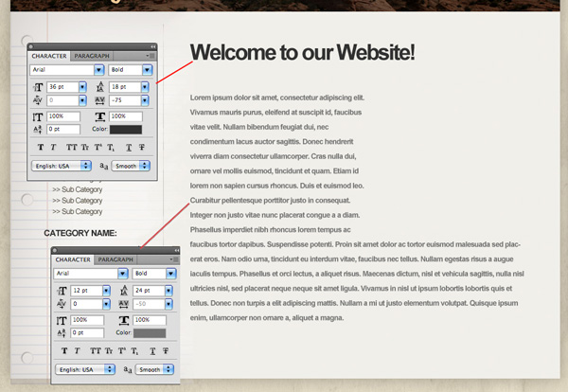
Task: Open the -75 tracking dropdown arrow
Action: [x=145, y=100]
